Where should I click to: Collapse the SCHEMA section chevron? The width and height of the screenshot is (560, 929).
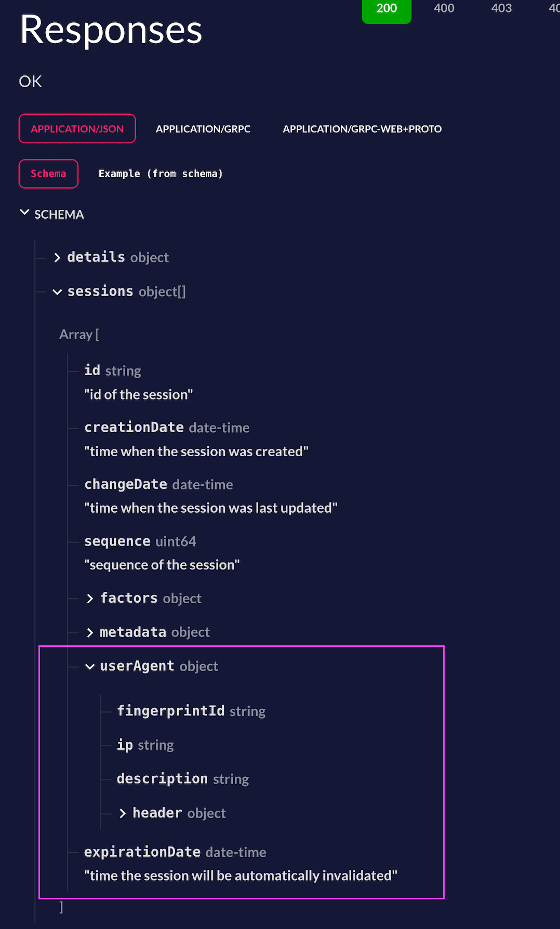coord(24,213)
